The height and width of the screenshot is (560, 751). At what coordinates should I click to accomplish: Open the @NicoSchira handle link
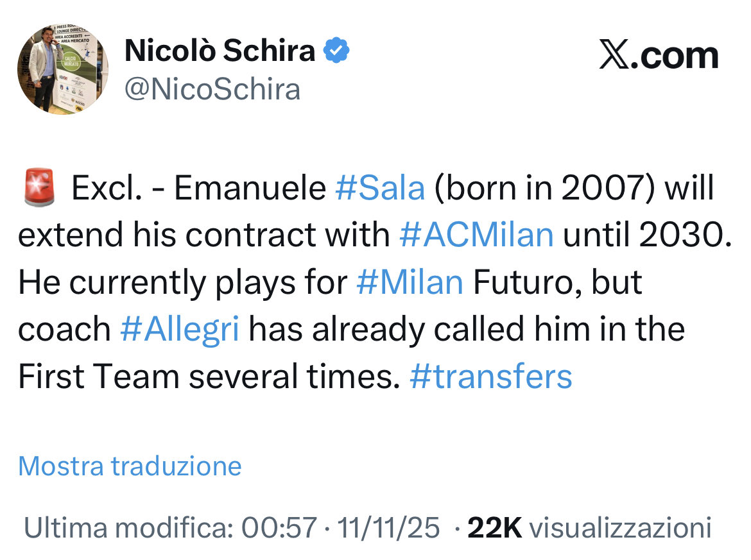coord(212,89)
